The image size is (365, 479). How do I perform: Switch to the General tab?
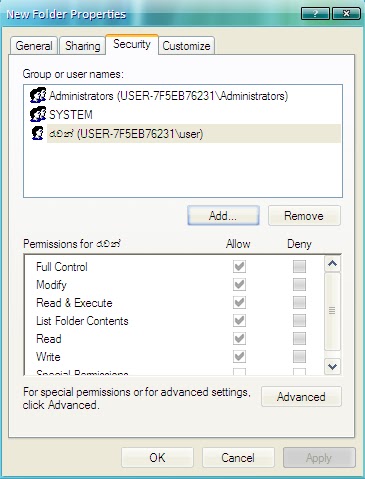[x=34, y=46]
